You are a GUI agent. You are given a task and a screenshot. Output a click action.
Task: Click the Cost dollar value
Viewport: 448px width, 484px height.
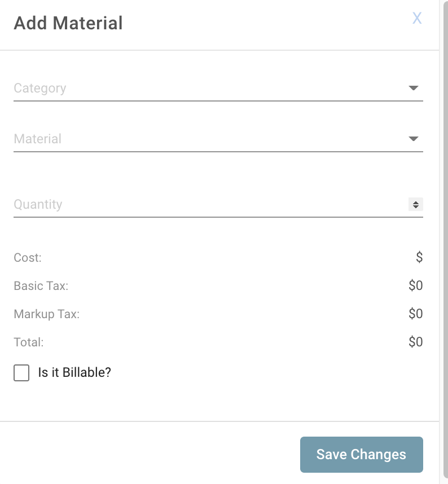(x=419, y=258)
